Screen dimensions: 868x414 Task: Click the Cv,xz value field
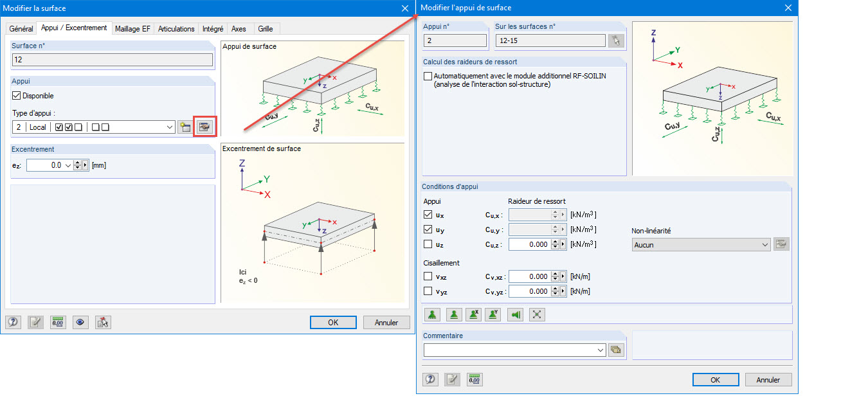coord(529,276)
